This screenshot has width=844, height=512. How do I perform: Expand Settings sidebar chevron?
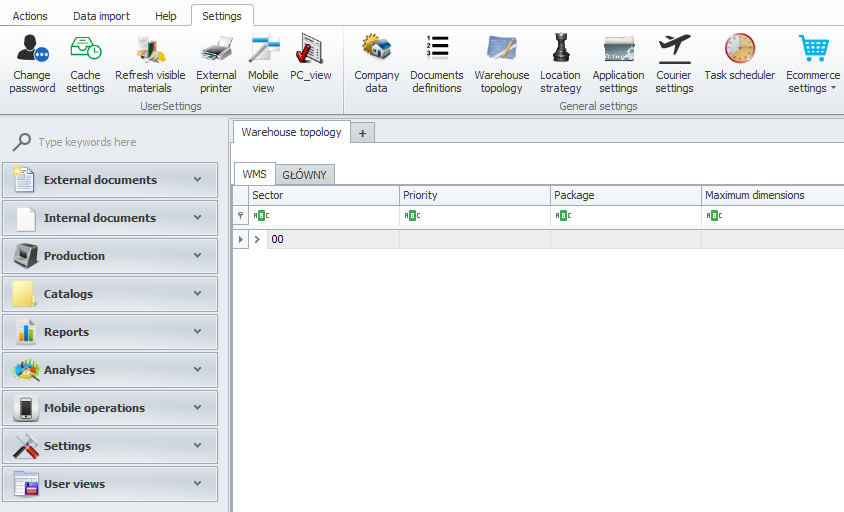pos(198,445)
